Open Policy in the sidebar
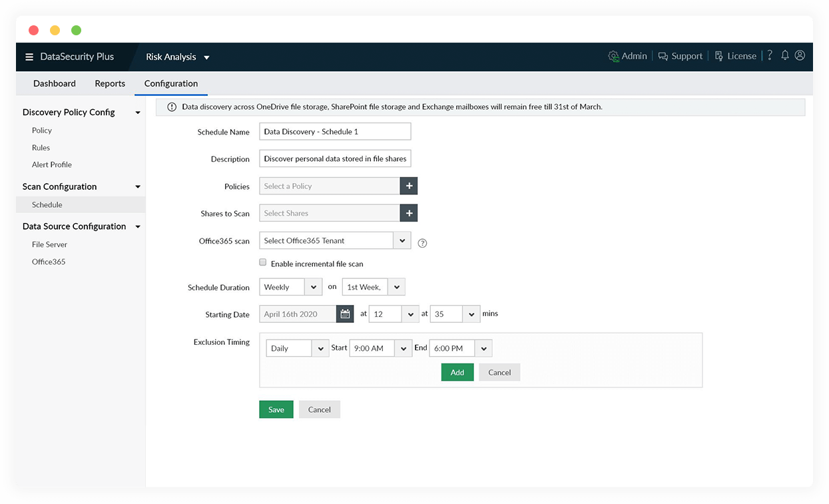Image resolution: width=829 pixels, height=504 pixels. [42, 130]
